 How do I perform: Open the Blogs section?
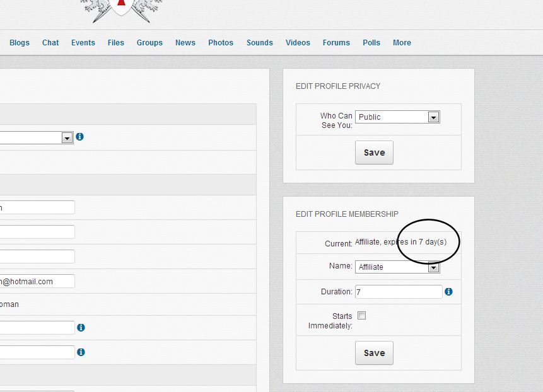pos(20,43)
